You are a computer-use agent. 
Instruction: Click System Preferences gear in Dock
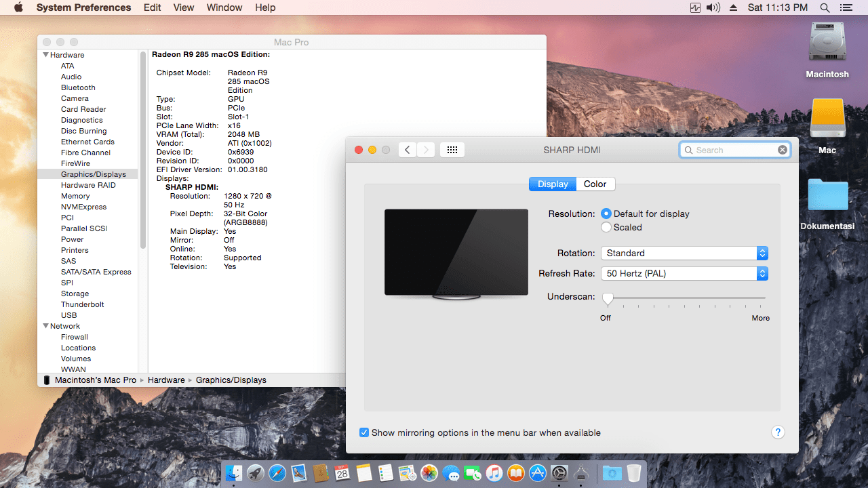pos(559,473)
